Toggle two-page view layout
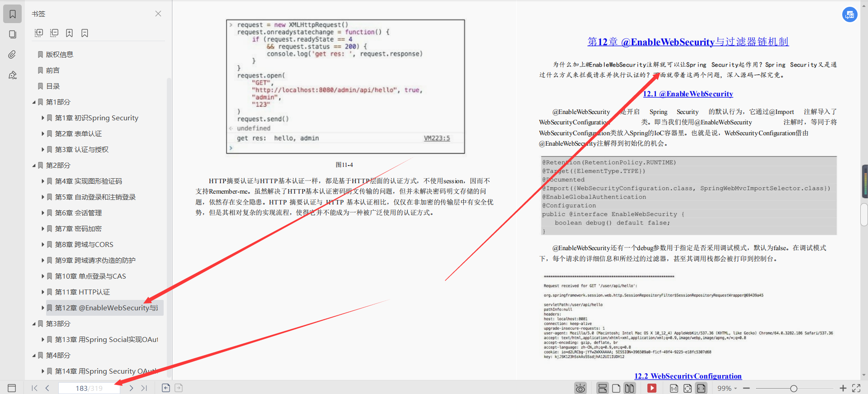The width and height of the screenshot is (868, 394). pos(629,388)
